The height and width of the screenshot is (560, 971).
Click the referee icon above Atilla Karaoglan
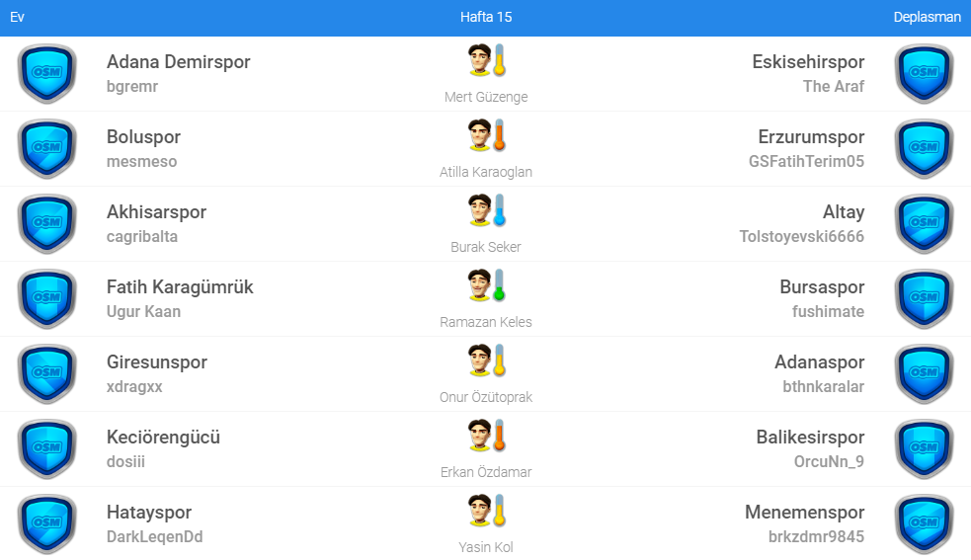tap(486, 136)
